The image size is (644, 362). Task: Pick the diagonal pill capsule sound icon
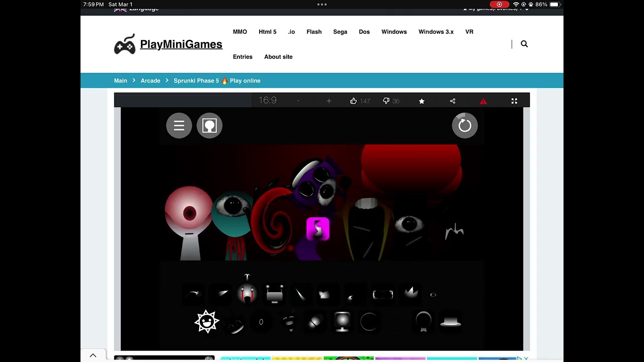tap(315, 322)
